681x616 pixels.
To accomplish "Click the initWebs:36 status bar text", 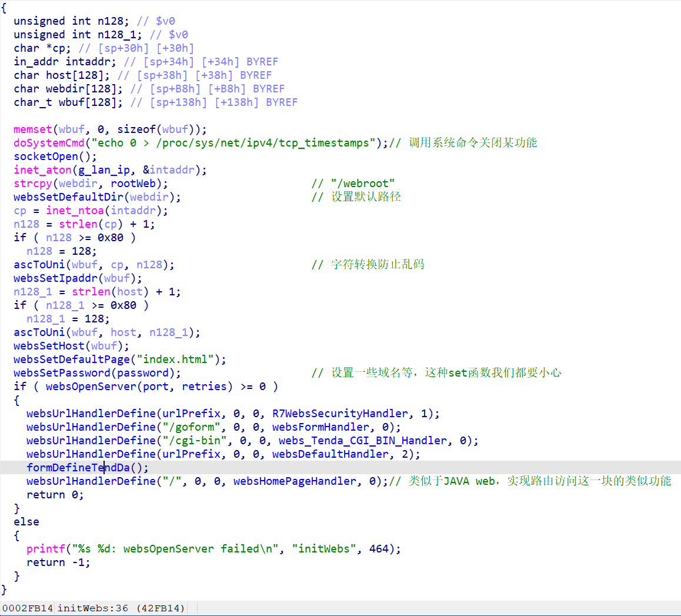I will pyautogui.click(x=92, y=608).
